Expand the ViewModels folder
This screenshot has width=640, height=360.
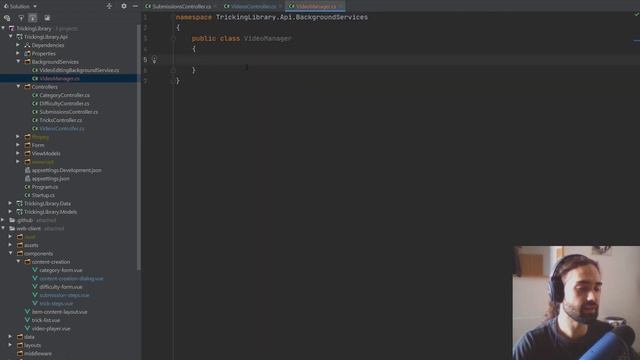pos(18,153)
